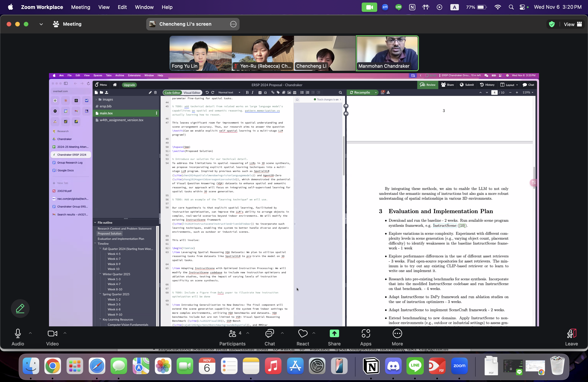Toggle Review mode in Overleaf
This screenshot has width=588, height=382.
coord(428,85)
